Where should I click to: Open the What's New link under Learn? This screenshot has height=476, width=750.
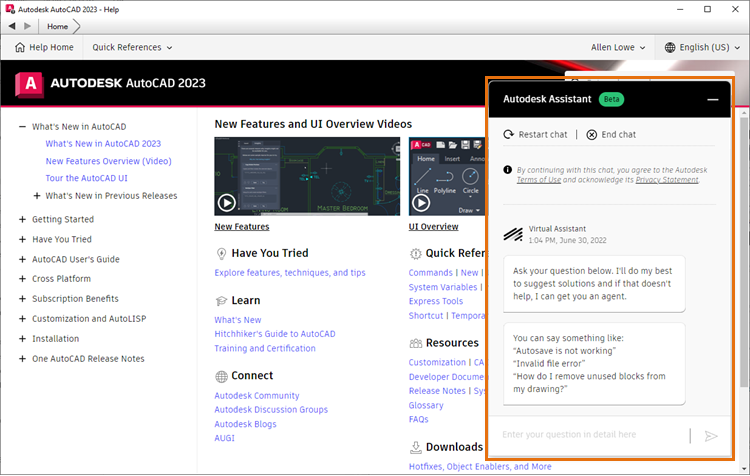pos(237,320)
